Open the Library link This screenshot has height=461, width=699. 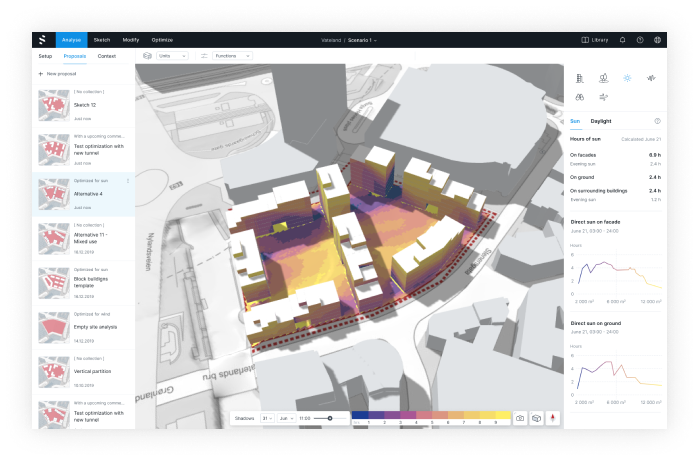[596, 40]
